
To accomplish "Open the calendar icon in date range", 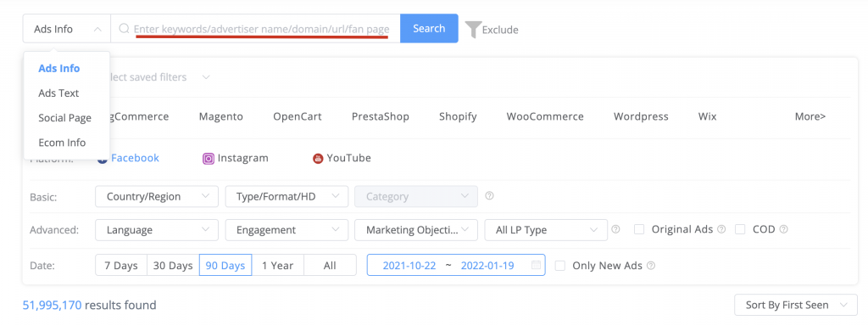I will pos(536,265).
